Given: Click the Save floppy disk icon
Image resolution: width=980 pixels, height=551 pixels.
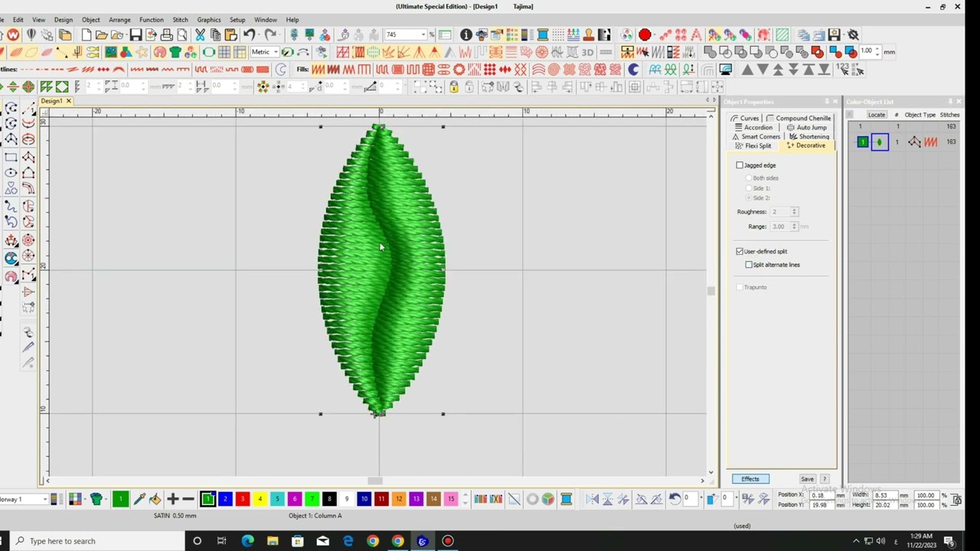Looking at the screenshot, I should coord(136,35).
